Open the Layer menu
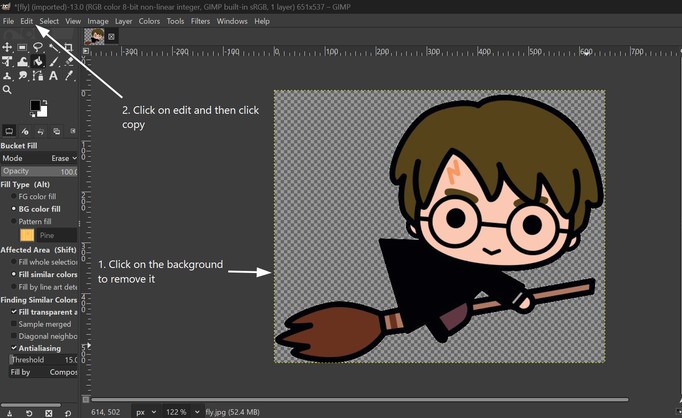The image size is (682, 418). 124,21
